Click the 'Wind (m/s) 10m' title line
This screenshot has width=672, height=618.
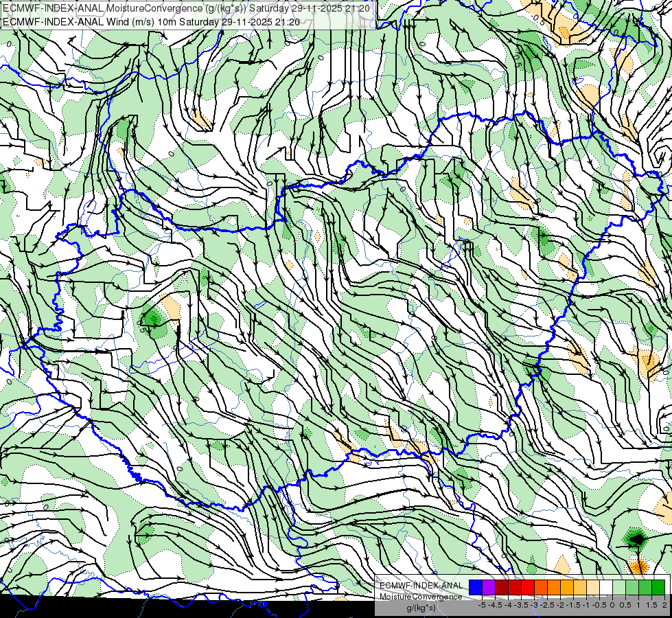pyautogui.click(x=151, y=21)
